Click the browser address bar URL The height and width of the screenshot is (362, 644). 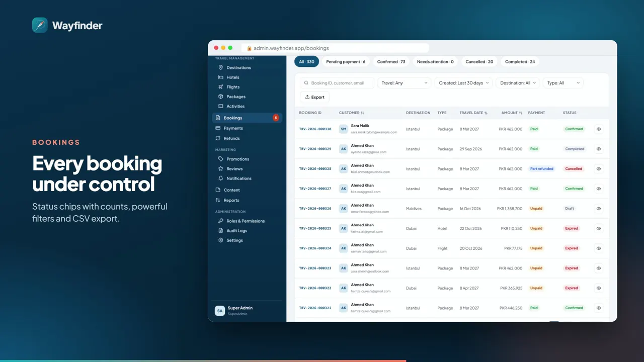pos(291,48)
